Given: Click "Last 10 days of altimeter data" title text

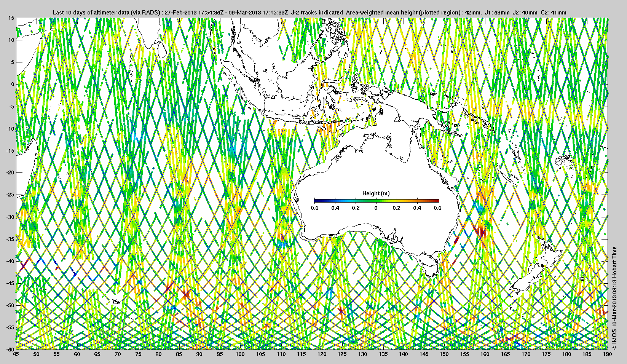Looking at the screenshot, I should (x=91, y=13).
